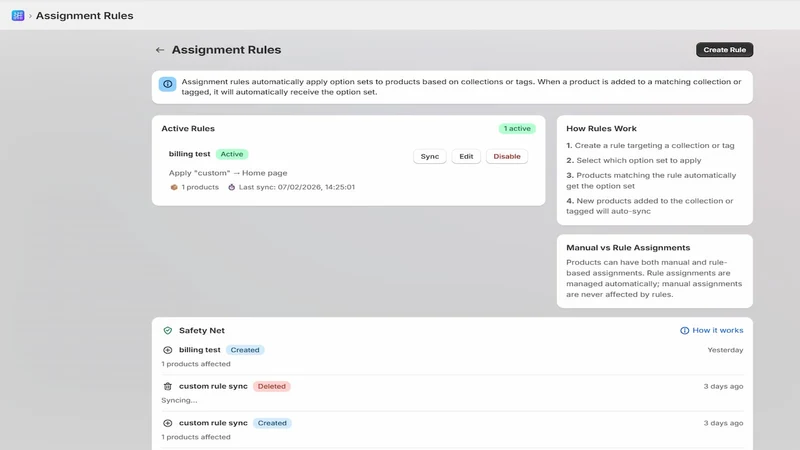
Task: Open the Create Rule dialog
Action: [x=724, y=49]
